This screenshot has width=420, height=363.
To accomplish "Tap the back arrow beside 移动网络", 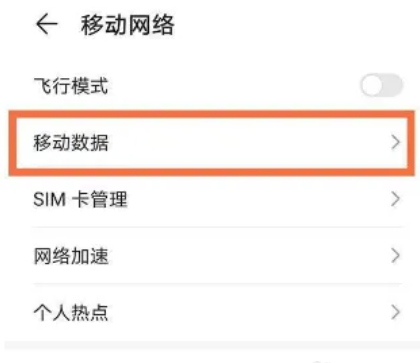I will [x=47, y=25].
